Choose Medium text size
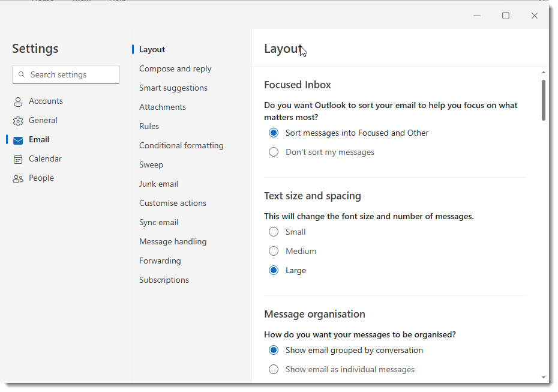Viewport: 558px width, 392px height. point(274,251)
